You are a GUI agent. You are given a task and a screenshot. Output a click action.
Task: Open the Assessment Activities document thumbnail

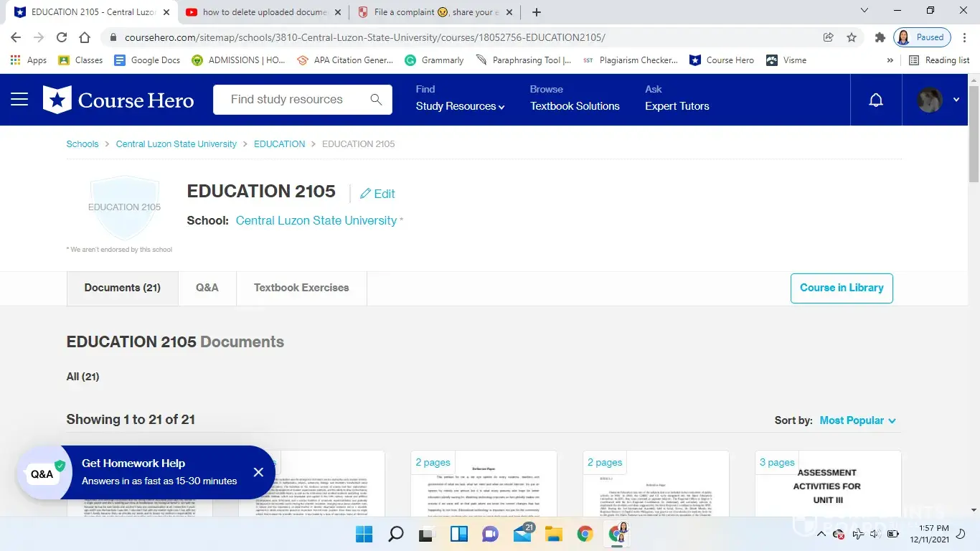[x=827, y=484]
